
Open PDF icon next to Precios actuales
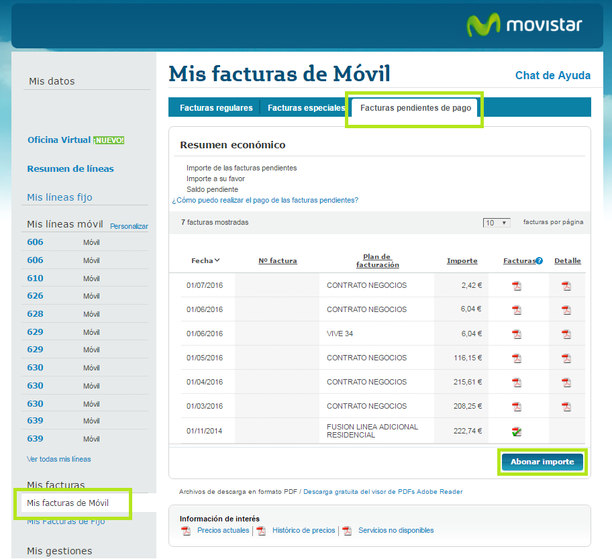[186, 530]
